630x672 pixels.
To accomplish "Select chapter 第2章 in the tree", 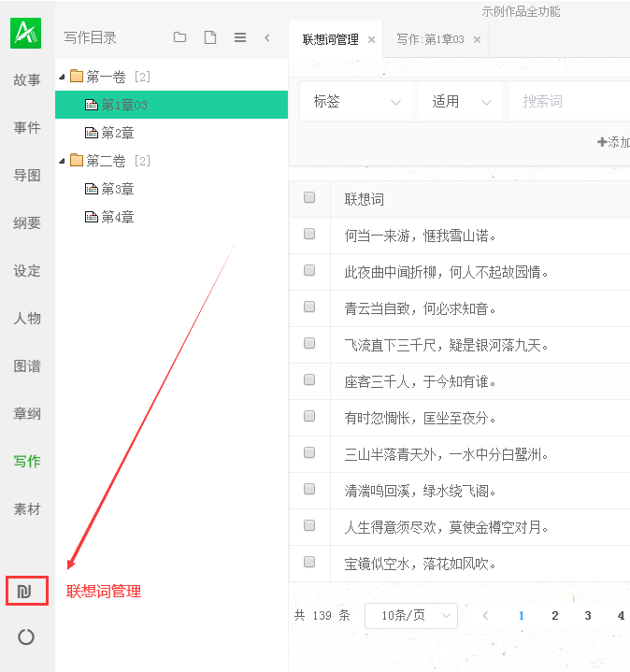I will tap(171, 133).
